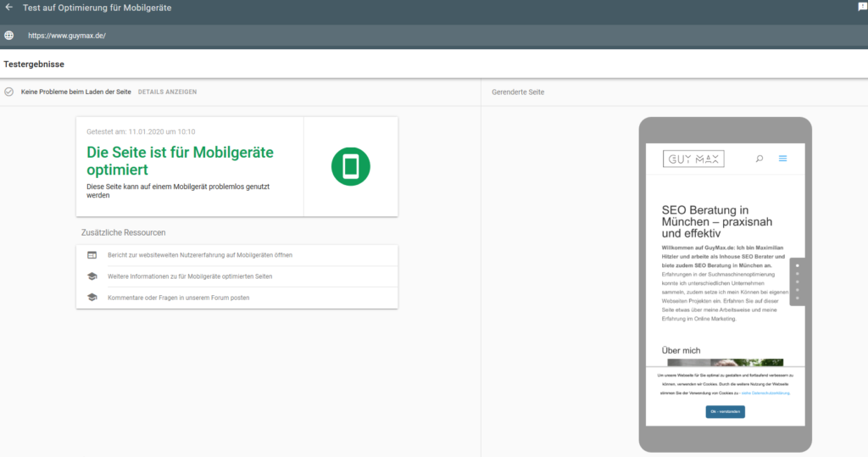Click the partially visible photo under Über mich
The height and width of the screenshot is (457, 868).
[x=726, y=362]
